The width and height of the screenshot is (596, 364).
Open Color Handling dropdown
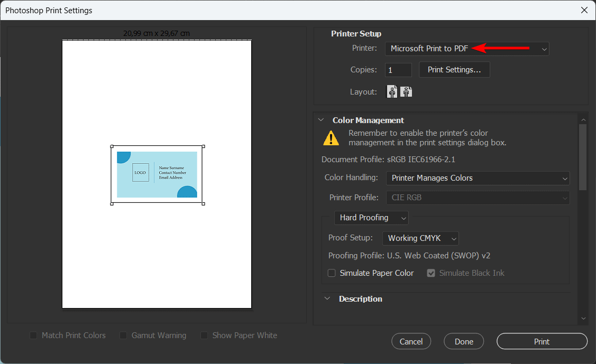(478, 178)
